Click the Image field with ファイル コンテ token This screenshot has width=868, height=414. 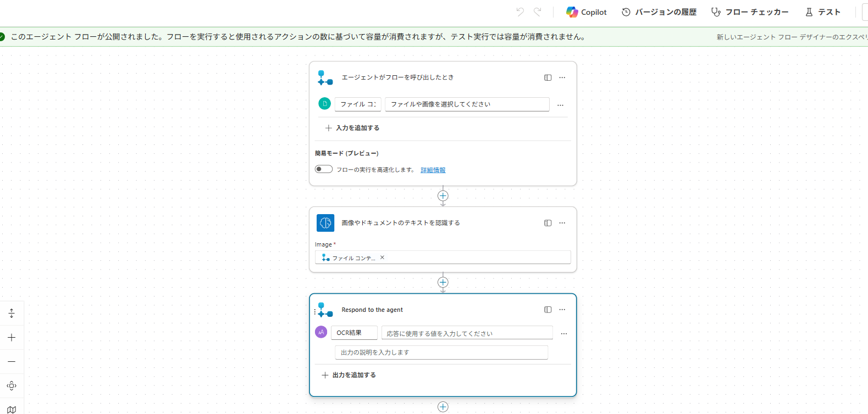(443, 258)
